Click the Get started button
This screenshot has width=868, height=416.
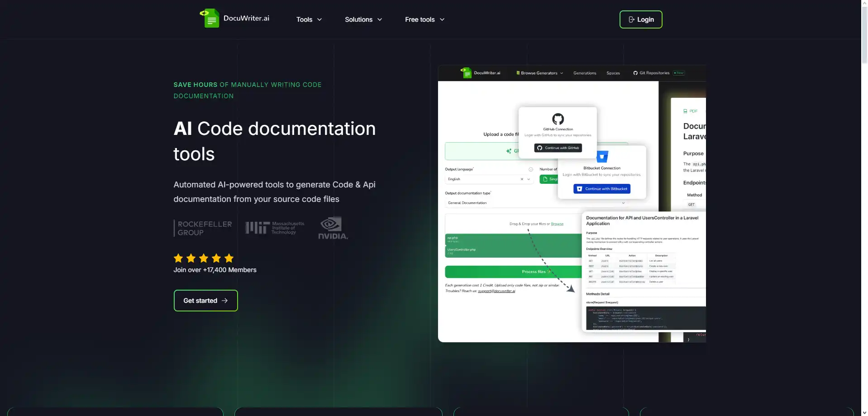(206, 301)
